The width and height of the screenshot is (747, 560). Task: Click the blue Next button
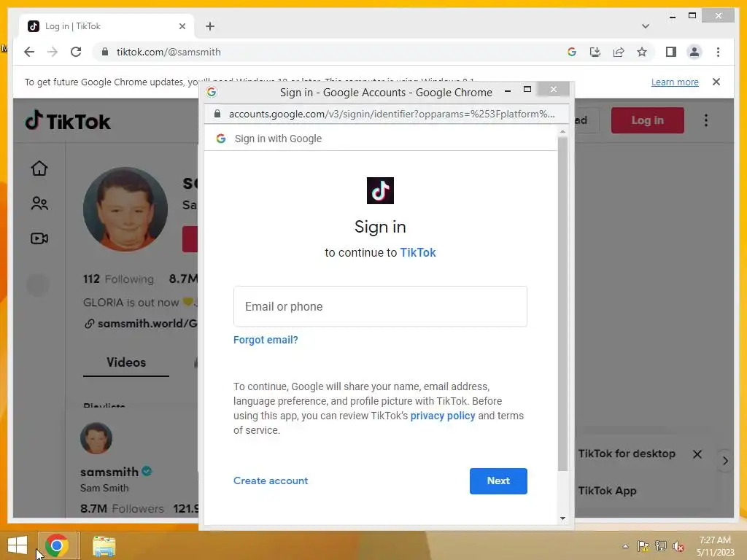coord(498,481)
